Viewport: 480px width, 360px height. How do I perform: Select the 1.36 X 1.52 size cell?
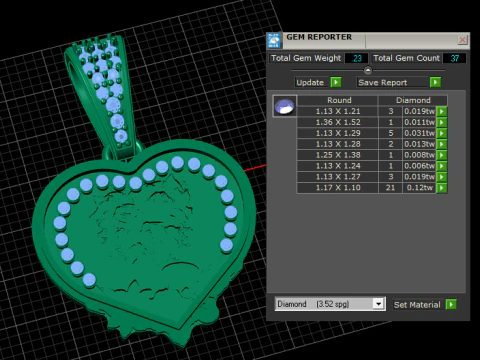[338, 122]
